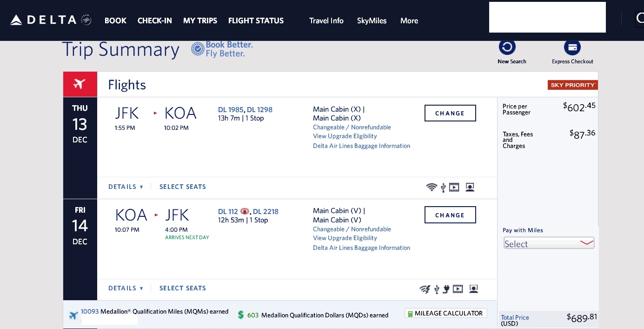Click the New Search icon

[507, 47]
